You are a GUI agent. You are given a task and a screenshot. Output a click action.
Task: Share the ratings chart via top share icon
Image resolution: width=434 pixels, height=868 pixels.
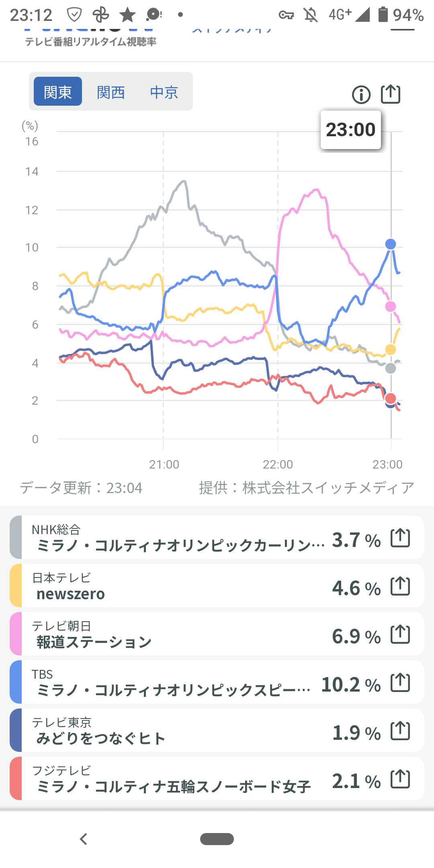[391, 94]
